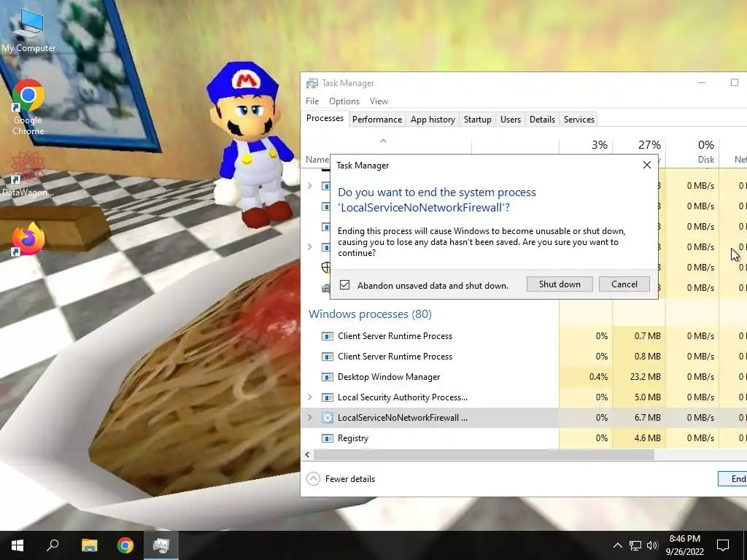Open the Google Chrome desktop shortcut
The image size is (747, 560).
tap(28, 107)
